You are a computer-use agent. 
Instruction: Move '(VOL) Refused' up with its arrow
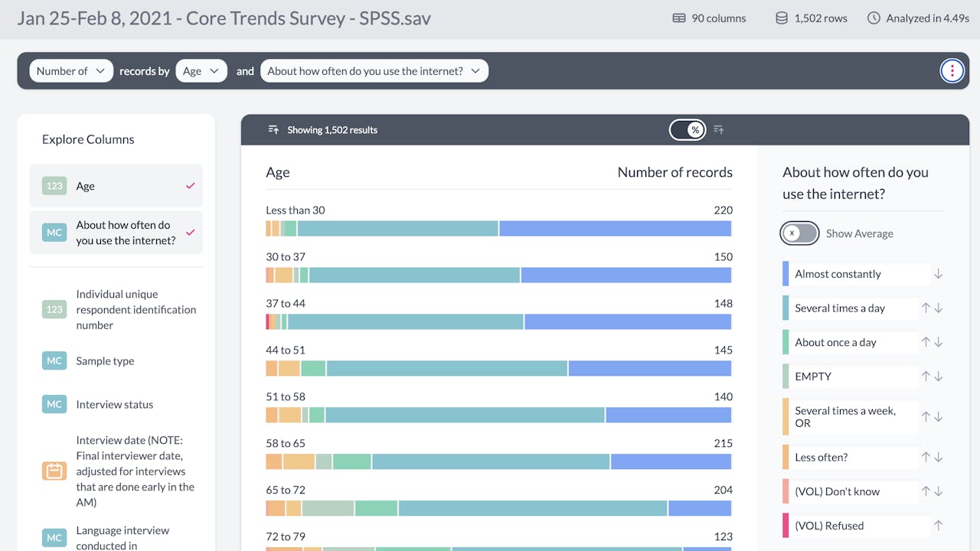939,526
